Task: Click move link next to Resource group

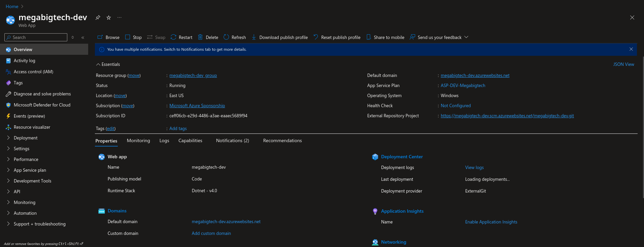Action: tap(134, 76)
